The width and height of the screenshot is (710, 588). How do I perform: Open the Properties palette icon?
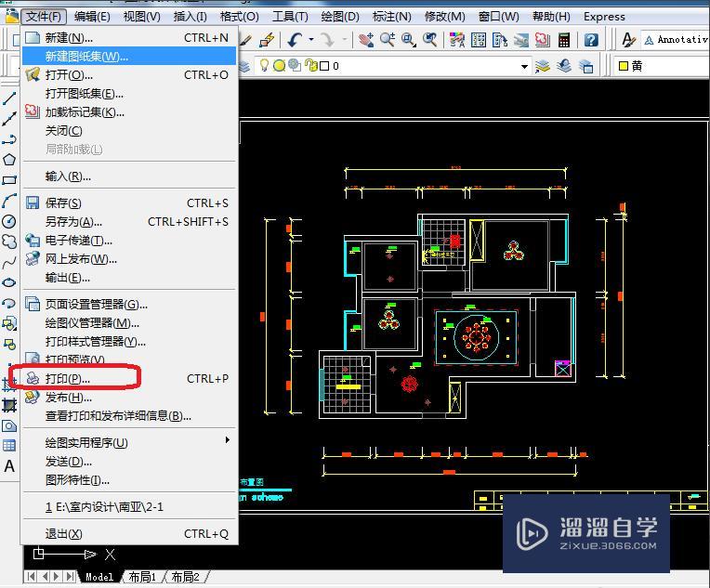(457, 40)
